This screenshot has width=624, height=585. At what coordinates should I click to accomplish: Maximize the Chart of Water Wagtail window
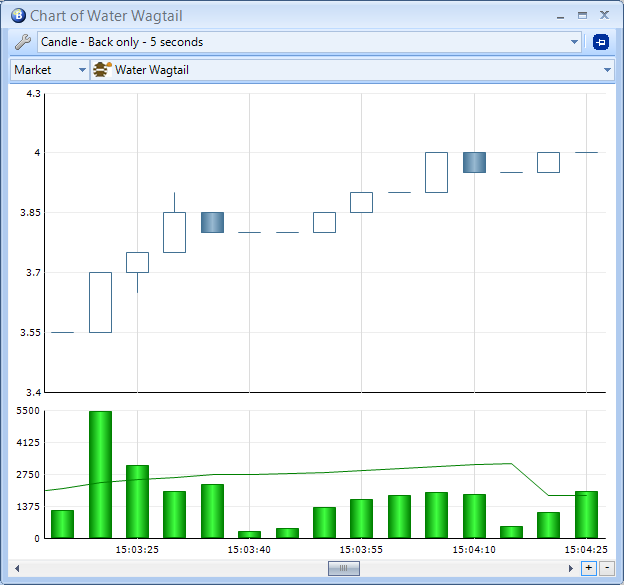tap(582, 16)
